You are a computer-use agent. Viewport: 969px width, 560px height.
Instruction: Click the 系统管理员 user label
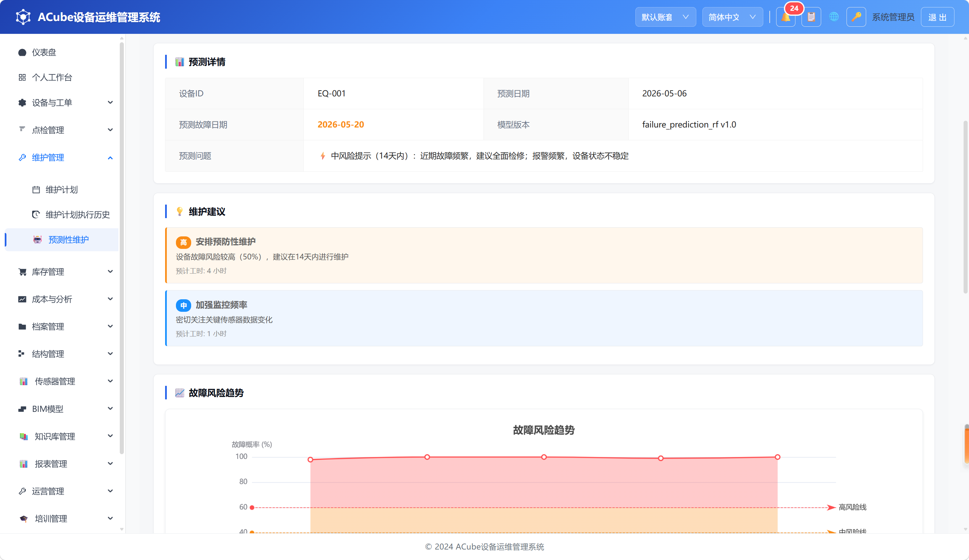pos(893,17)
